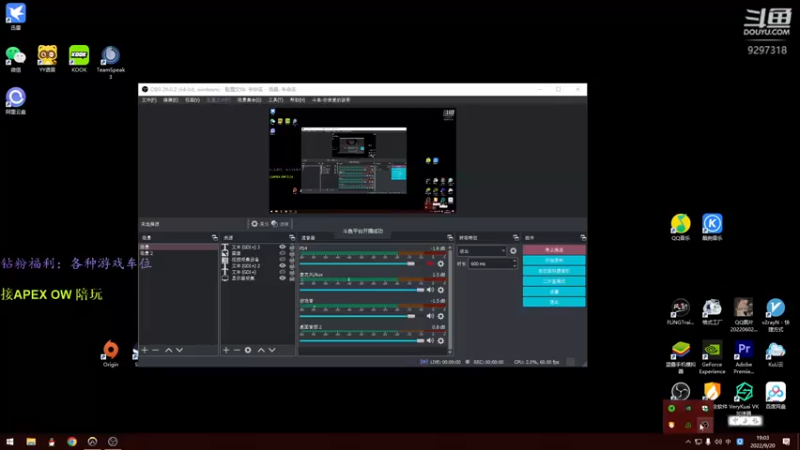The width and height of the screenshot is (800, 450).
Task: Click the OBS icon in tray overflow popup
Action: click(705, 424)
